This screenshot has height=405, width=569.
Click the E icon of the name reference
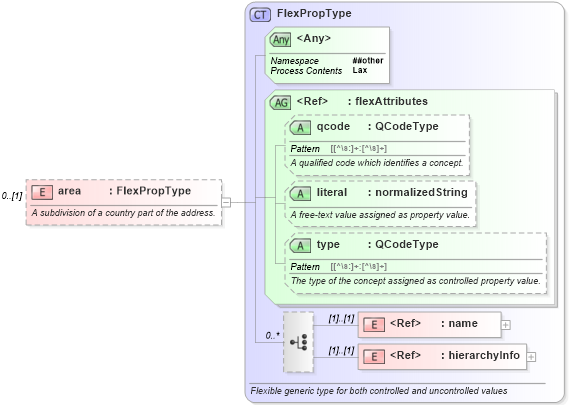[x=374, y=325]
